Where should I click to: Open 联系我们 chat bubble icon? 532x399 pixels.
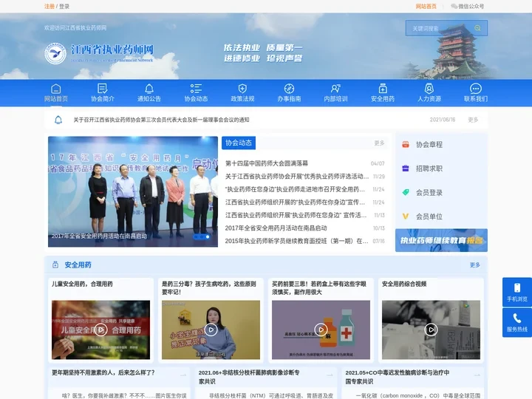tap(476, 89)
